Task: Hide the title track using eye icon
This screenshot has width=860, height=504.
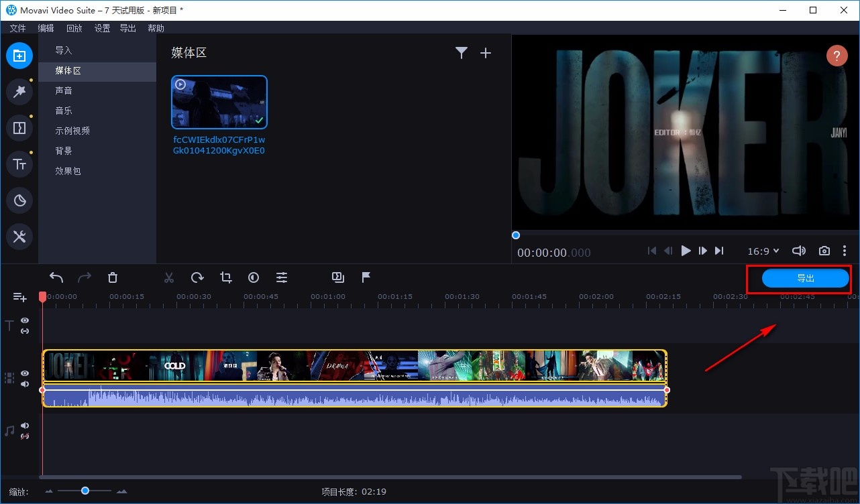Action: (25, 321)
